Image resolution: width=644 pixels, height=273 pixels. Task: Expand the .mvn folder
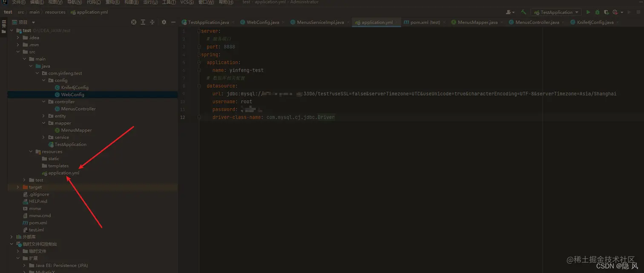point(18,45)
